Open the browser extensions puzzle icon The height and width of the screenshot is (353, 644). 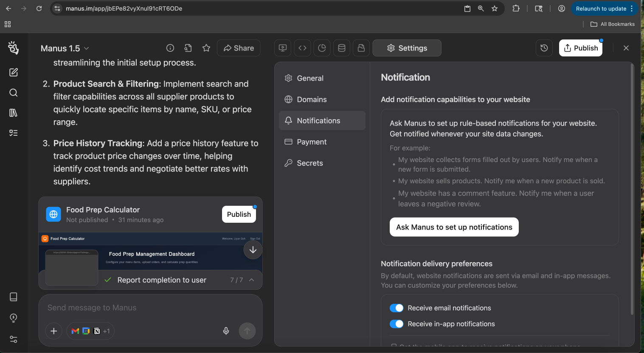(516, 8)
